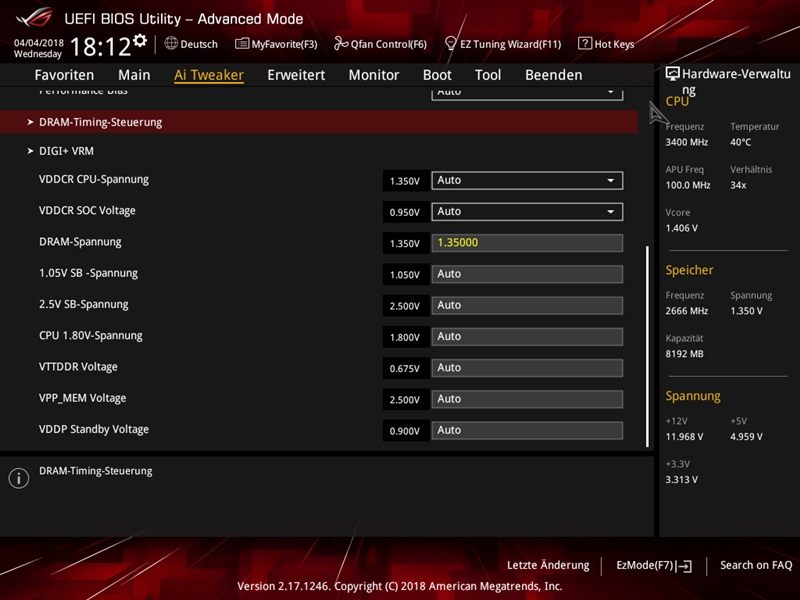Click the info icon in help area
The image size is (800, 600).
point(19,478)
